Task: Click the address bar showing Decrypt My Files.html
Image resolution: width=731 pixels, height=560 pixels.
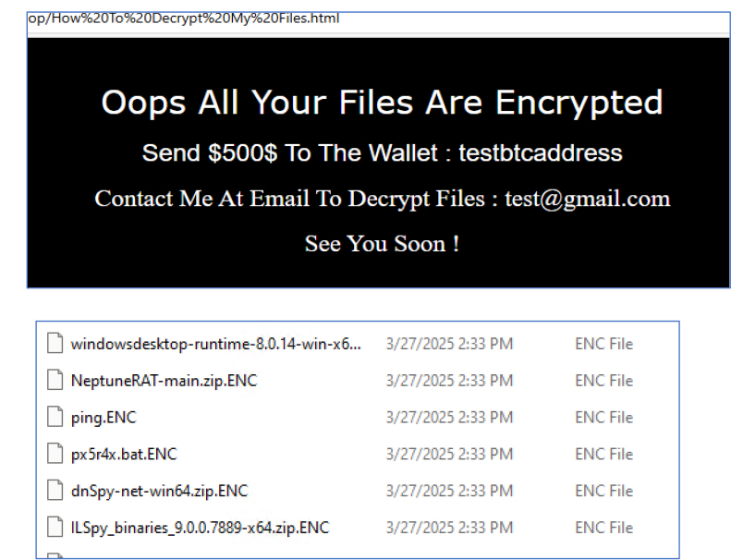Action: (378, 18)
